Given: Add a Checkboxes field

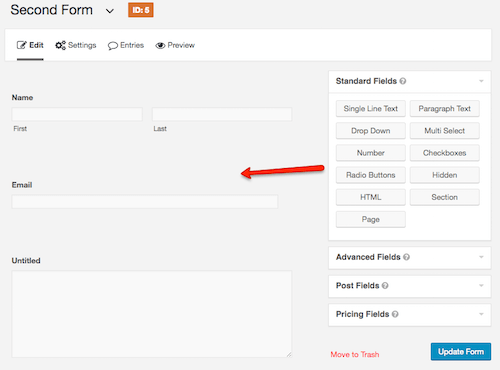Looking at the screenshot, I should 445,153.
